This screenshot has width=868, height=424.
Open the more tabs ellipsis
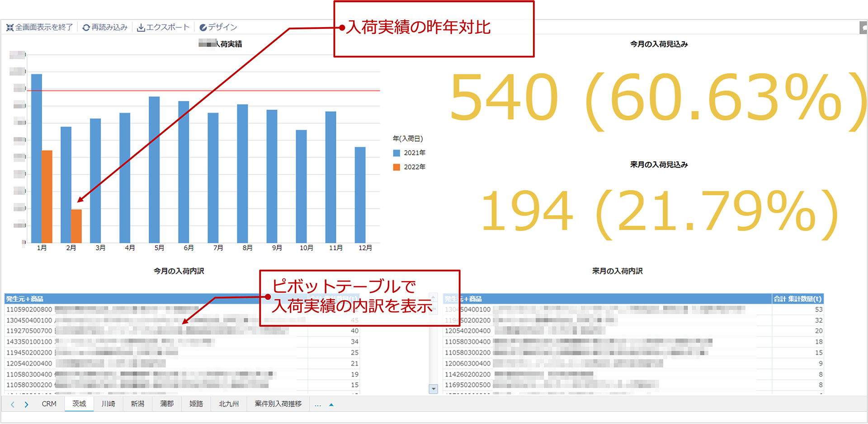tap(318, 405)
